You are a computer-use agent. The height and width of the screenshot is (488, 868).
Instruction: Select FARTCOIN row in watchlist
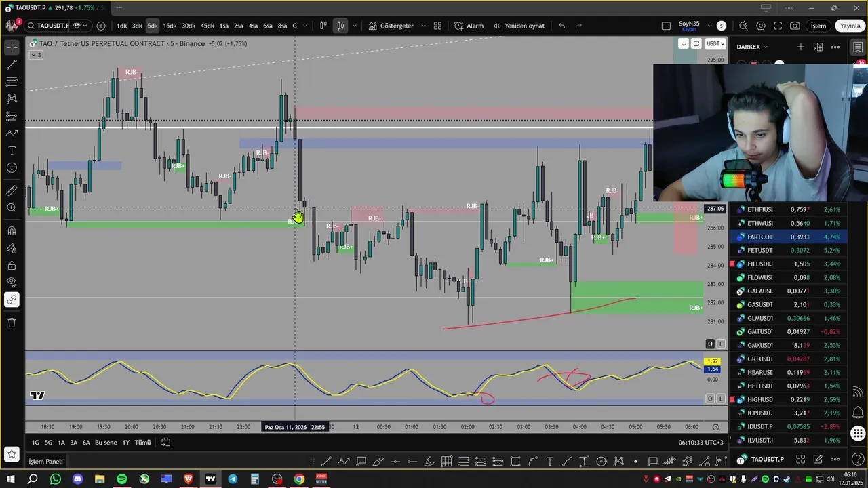point(789,237)
